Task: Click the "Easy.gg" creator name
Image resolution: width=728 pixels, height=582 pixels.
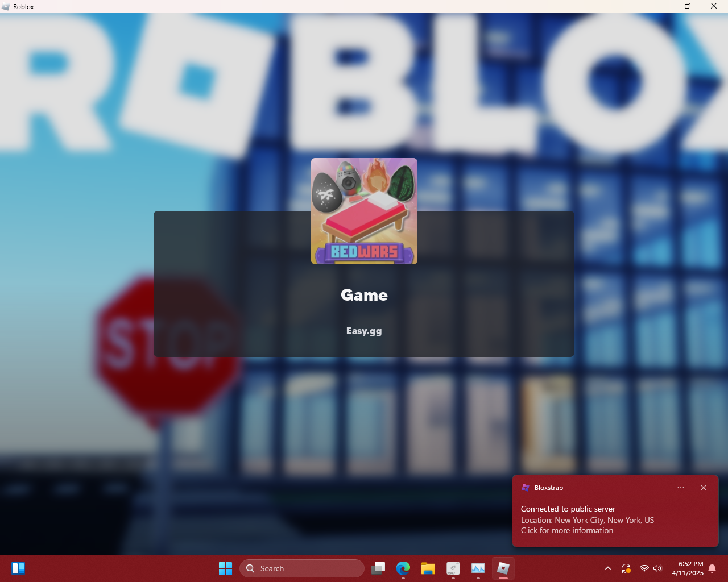Action: (x=364, y=331)
